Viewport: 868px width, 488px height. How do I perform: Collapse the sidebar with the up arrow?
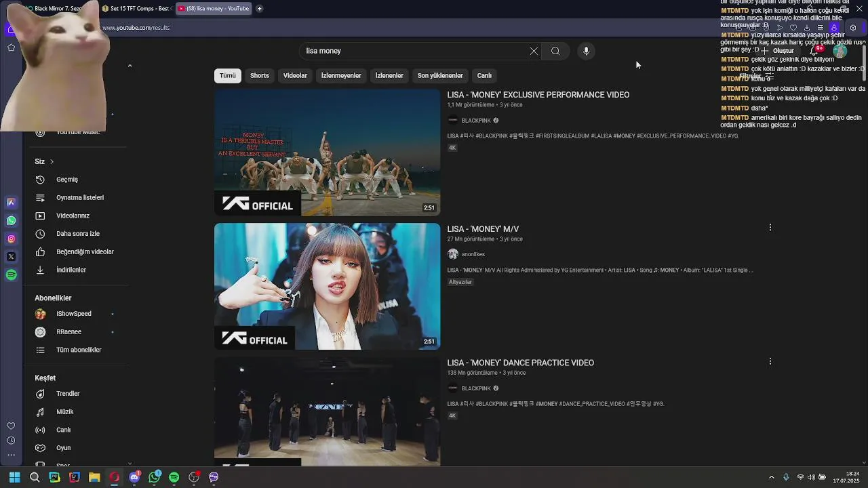[x=130, y=66]
